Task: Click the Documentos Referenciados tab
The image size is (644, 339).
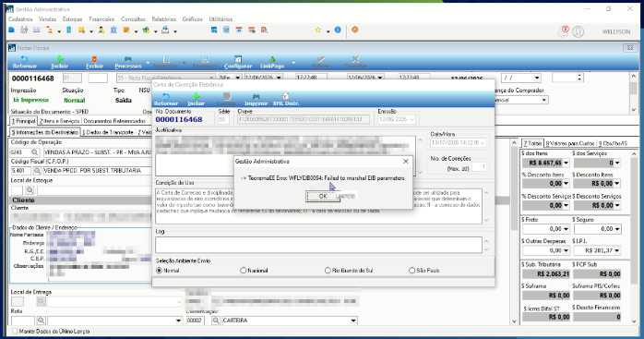Action: pyautogui.click(x=114, y=121)
